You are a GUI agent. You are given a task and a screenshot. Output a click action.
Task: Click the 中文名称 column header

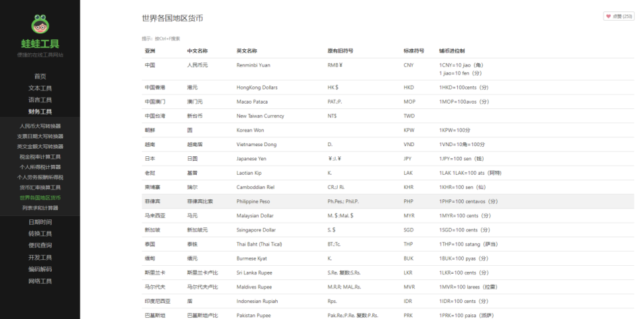(197, 51)
